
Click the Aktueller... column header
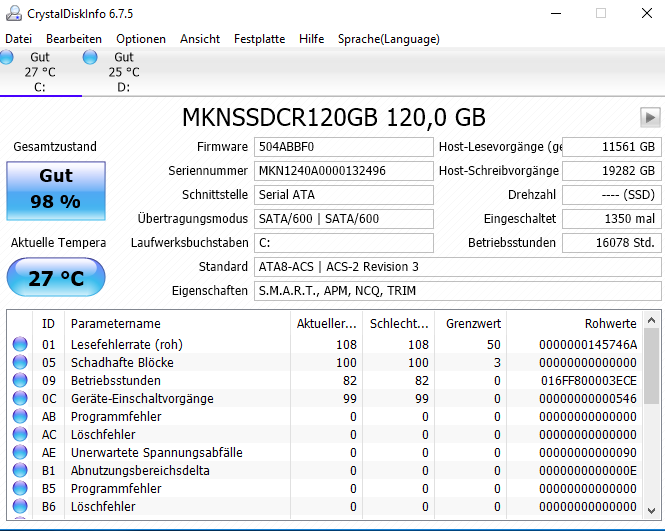(x=327, y=324)
